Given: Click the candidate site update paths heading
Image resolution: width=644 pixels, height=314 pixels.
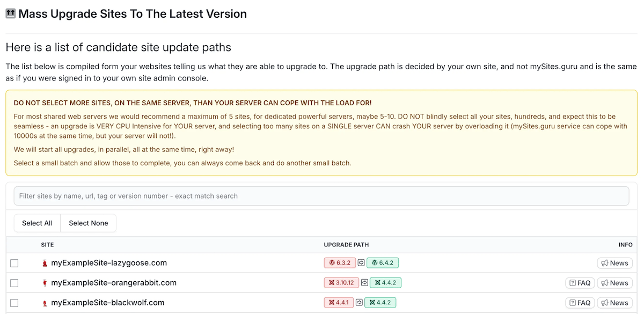Looking at the screenshot, I should 118,47.
